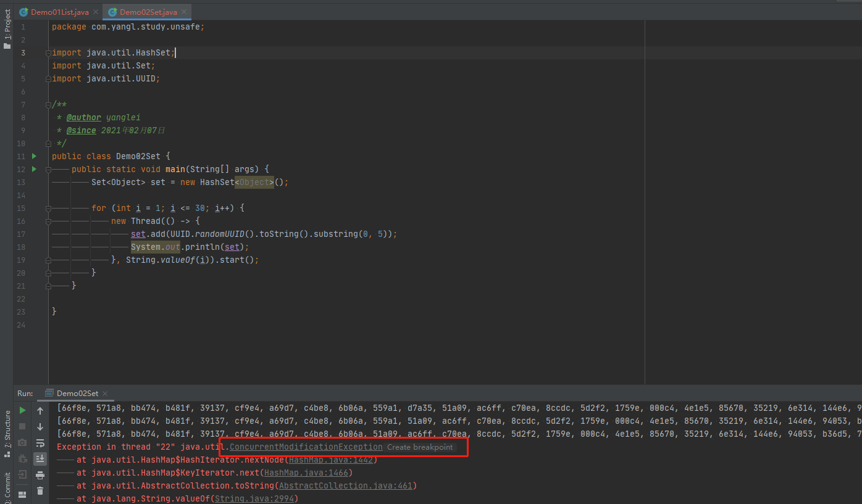Click Up the Stack Trace arrow
This screenshot has height=504, width=862.
click(40, 410)
